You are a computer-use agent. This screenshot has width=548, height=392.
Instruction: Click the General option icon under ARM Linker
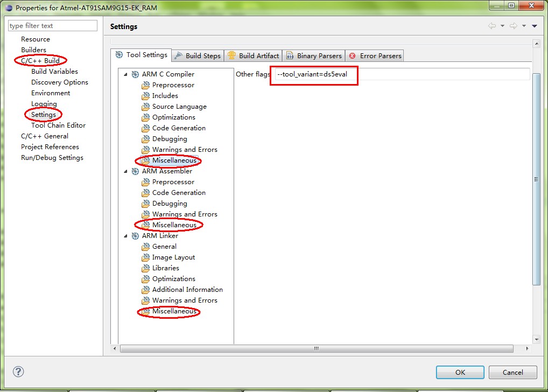[145, 247]
